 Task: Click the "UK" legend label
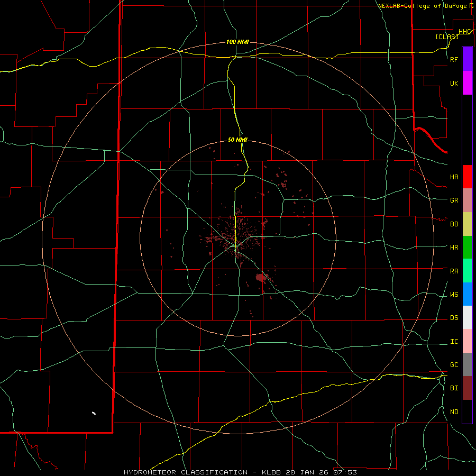point(454,84)
